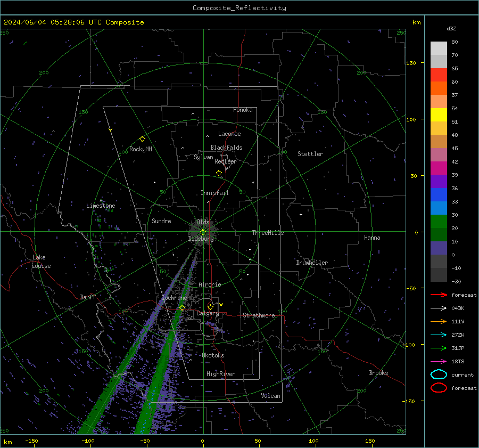Viewport: 479px width, 448px height.
Task: Click the Drumheller label
Action: point(312,263)
